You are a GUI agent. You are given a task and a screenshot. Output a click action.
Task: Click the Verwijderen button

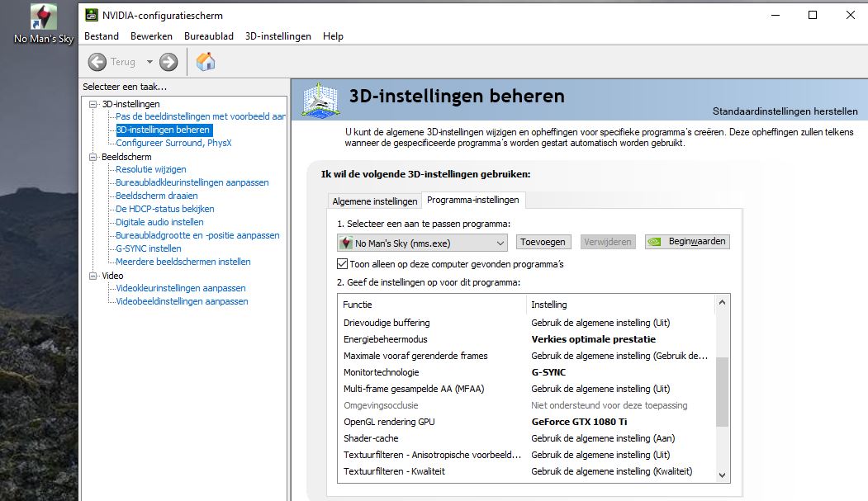coord(607,242)
